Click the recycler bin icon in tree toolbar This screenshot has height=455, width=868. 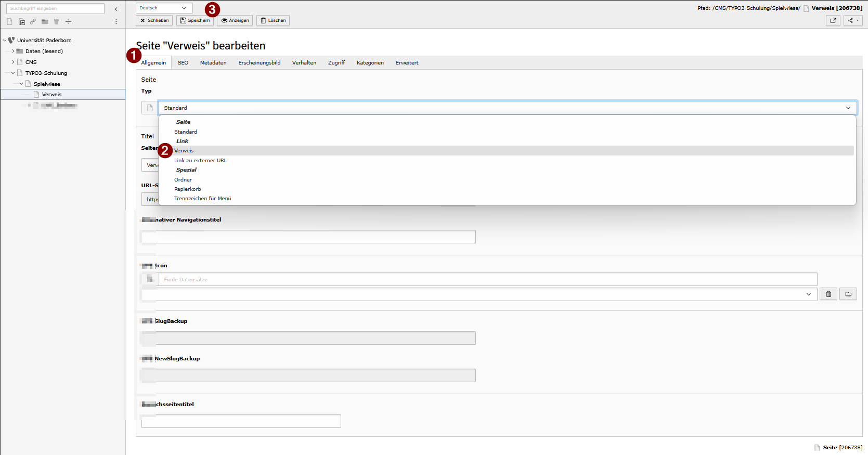click(x=56, y=21)
